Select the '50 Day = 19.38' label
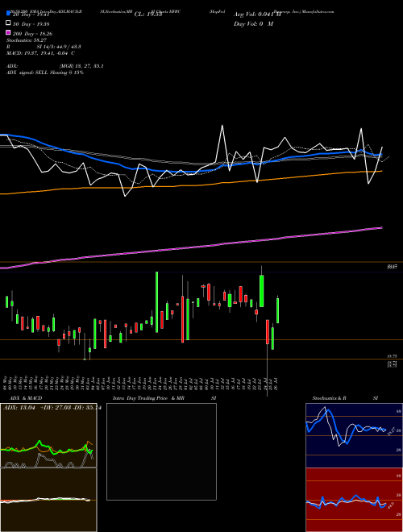Viewport: 403px width, 532px height. (31, 24)
